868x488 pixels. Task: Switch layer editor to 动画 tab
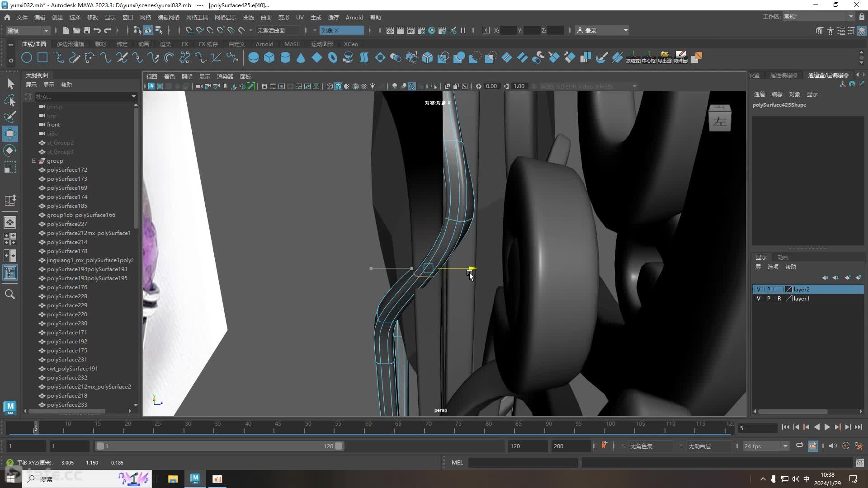pyautogui.click(x=783, y=257)
